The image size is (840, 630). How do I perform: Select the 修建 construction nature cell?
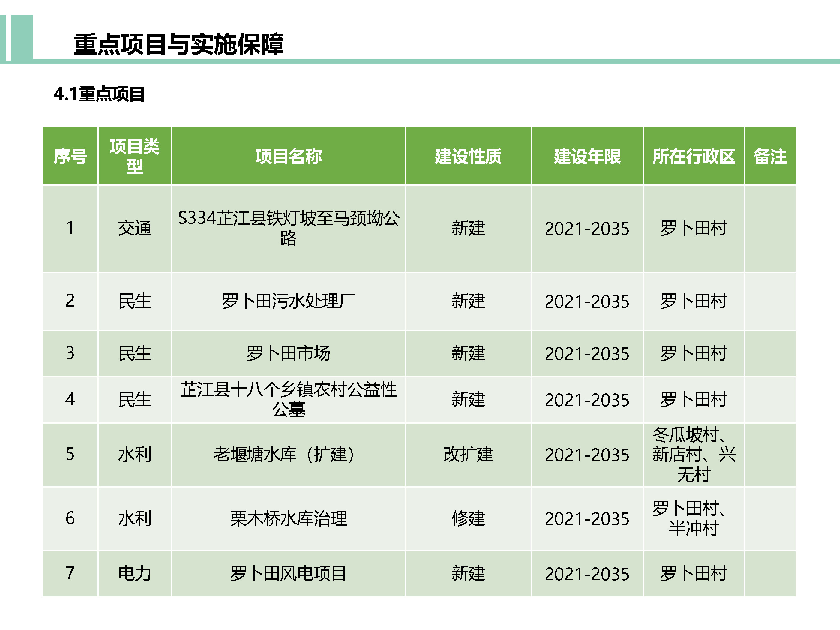[x=468, y=518]
